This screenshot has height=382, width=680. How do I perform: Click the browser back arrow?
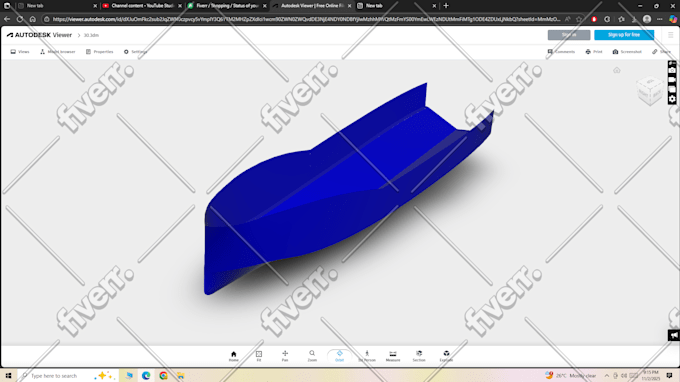point(7,19)
